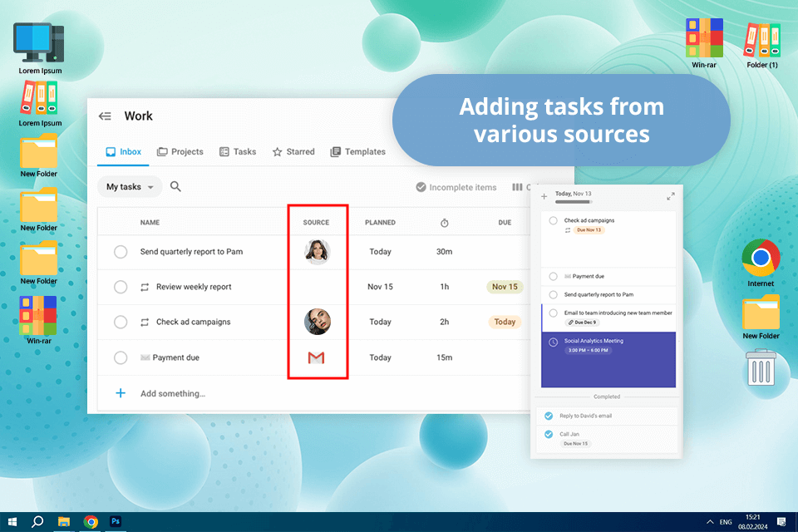Screen dimensions: 798x532
Task: Open File Explorer from the taskbar
Action: (64, 522)
